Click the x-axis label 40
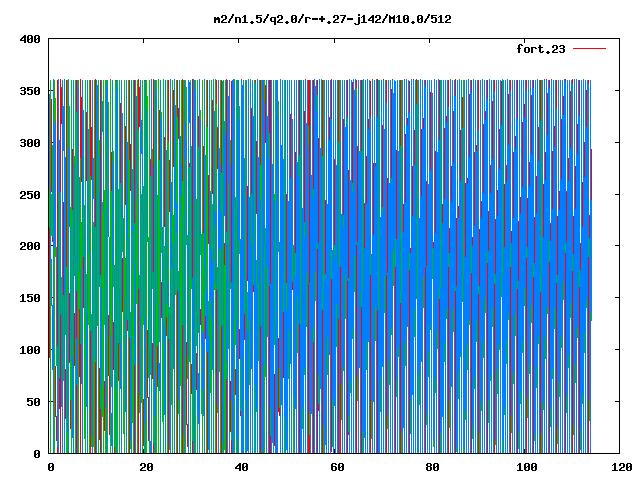The width and height of the screenshot is (640, 480). coord(241,467)
